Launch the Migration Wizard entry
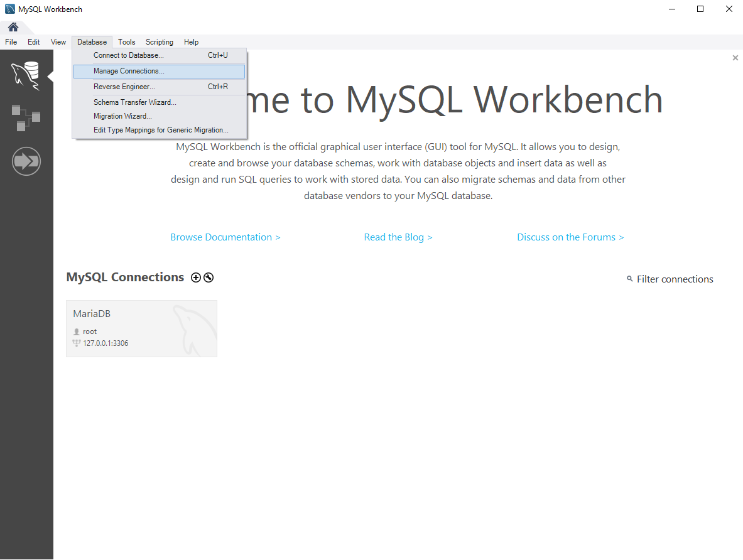Screen dimensions: 743x560 point(160,116)
